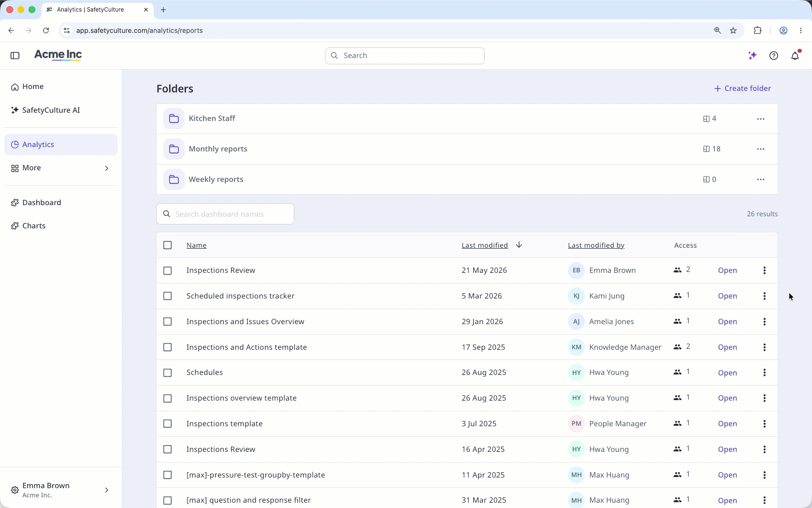812x508 pixels.
Task: Click Open for Schedules row
Action: coord(727,373)
